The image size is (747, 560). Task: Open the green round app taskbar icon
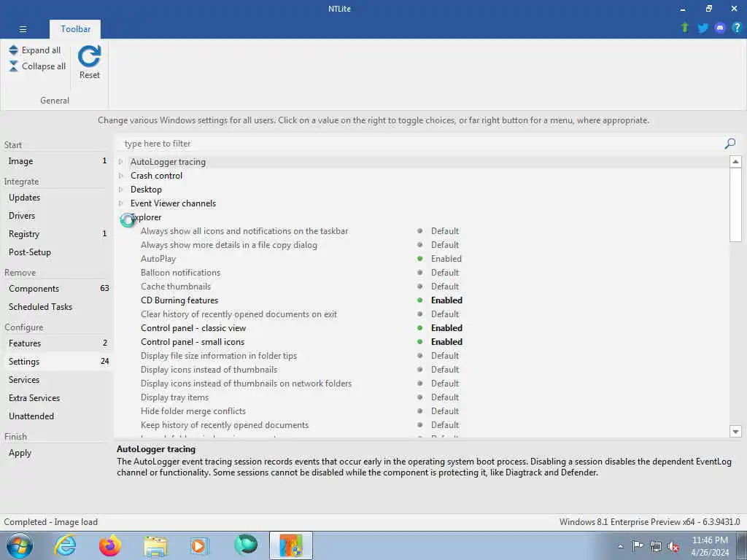(246, 545)
